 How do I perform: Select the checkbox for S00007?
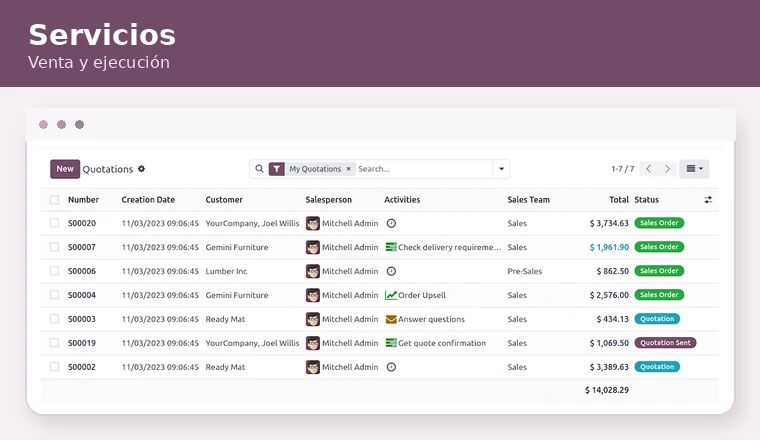click(54, 247)
